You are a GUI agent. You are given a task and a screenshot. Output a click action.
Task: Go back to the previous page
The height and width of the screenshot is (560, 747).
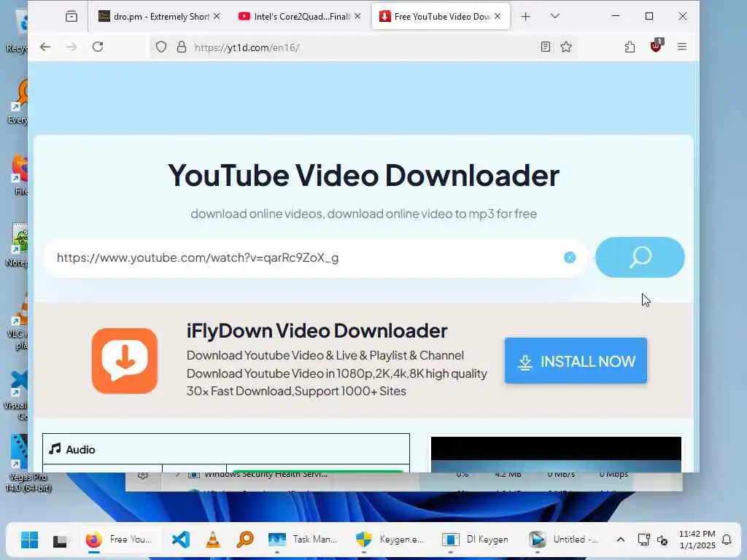(x=45, y=47)
